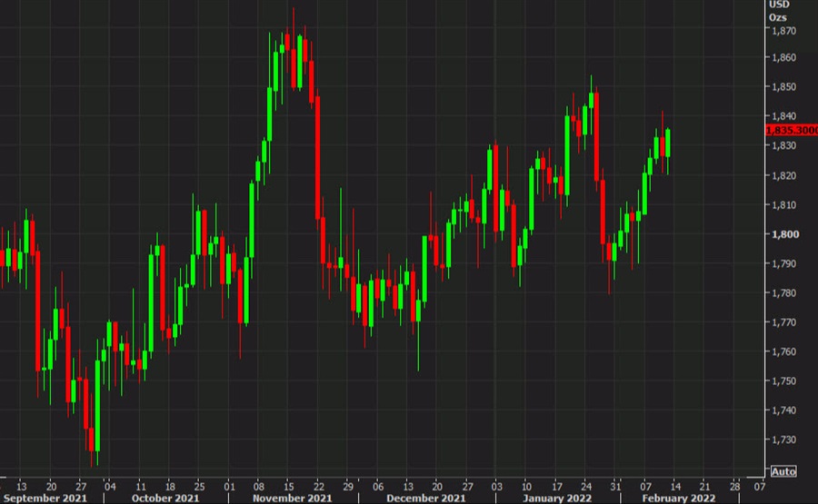Select the 14 date tick in February
Viewport: 818px width, 504px height.
tap(675, 487)
